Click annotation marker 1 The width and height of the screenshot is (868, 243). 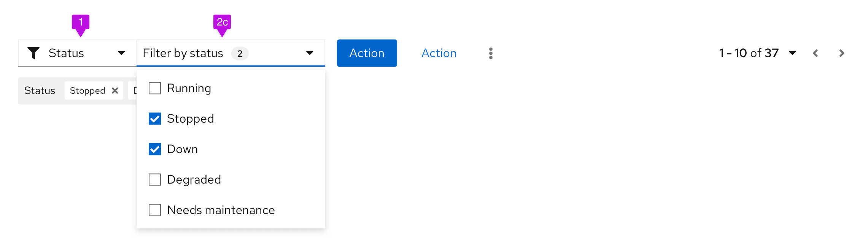tap(80, 23)
